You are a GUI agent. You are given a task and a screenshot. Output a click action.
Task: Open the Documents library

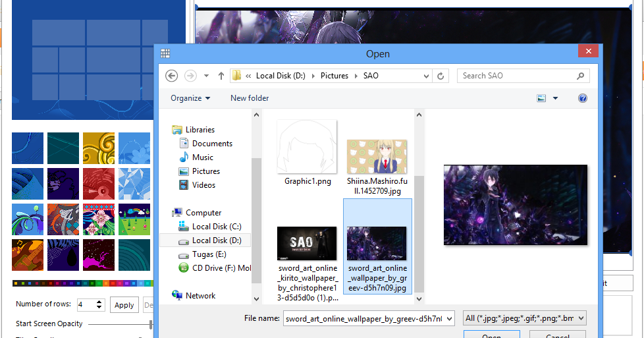205,144
